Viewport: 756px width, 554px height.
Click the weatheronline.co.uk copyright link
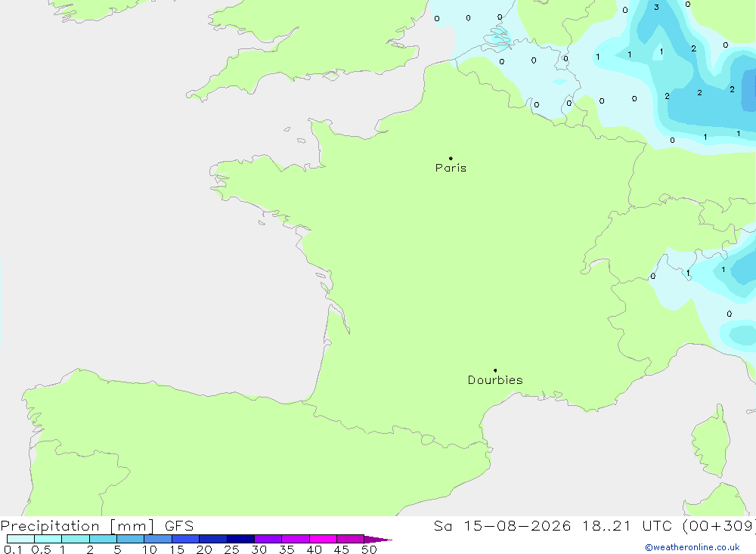click(x=692, y=547)
